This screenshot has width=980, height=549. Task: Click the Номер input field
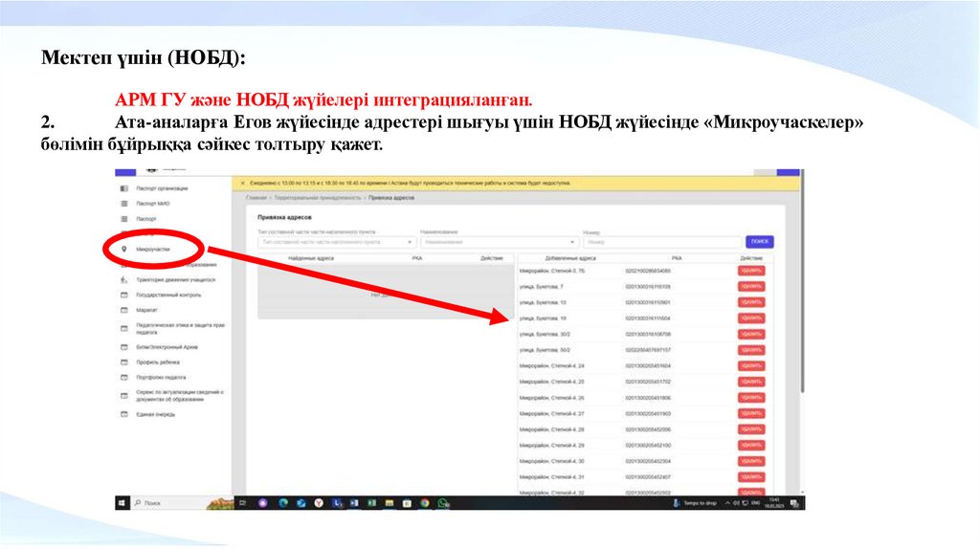[x=662, y=242]
